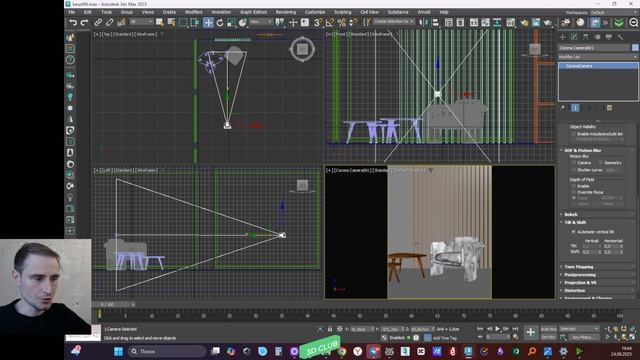Screen dimensions: 640x360
Task: Collapse DOF & Motion Blur rollout
Action: (582, 150)
